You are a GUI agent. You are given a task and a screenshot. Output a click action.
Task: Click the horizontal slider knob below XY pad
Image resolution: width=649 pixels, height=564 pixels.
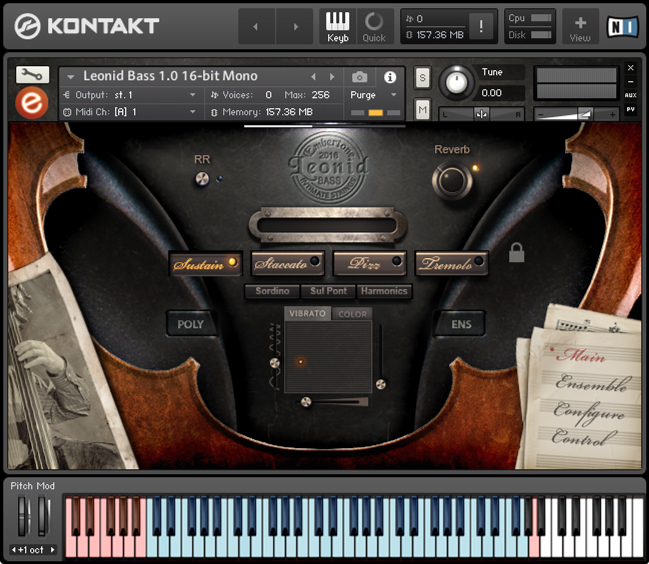[x=306, y=401]
